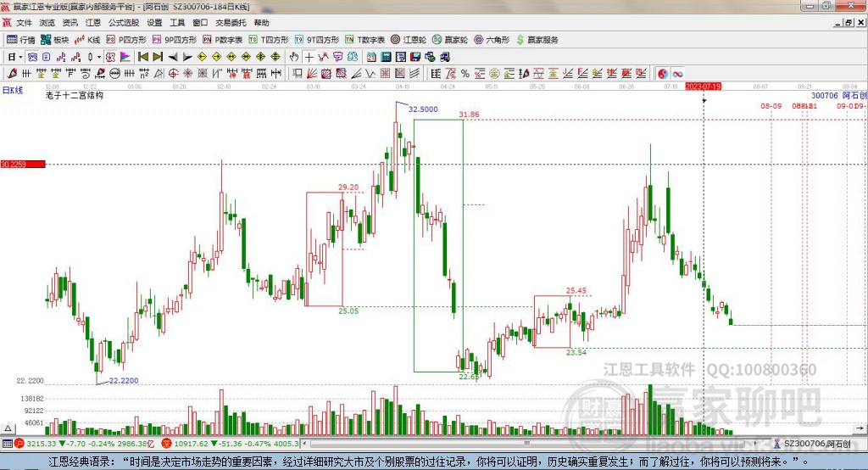Select the hand pan tool
Image resolution: width=868 pixels, height=470 pixels.
[x=294, y=57]
